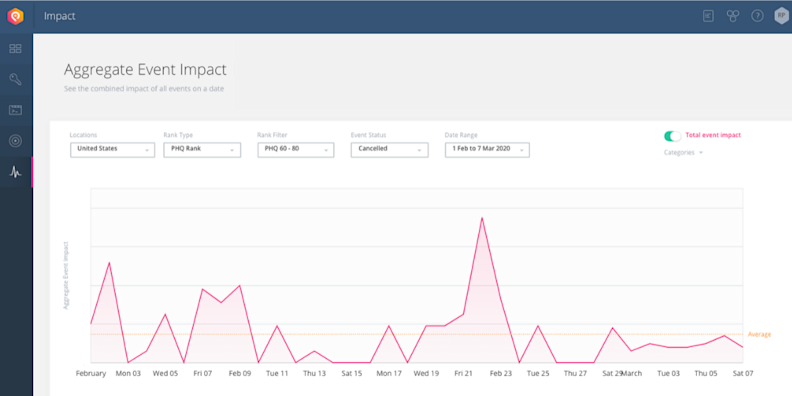
Task: Select the console window sidebar icon
Action: point(15,110)
